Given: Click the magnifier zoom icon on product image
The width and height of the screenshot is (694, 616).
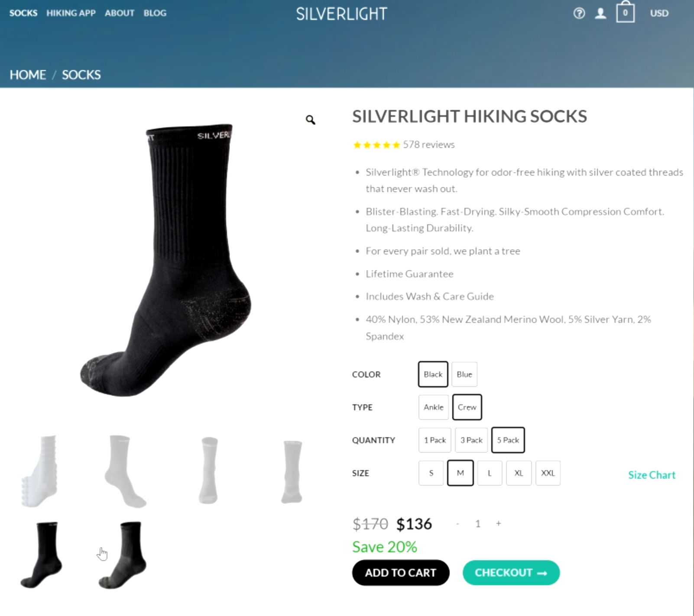Looking at the screenshot, I should 310,119.
